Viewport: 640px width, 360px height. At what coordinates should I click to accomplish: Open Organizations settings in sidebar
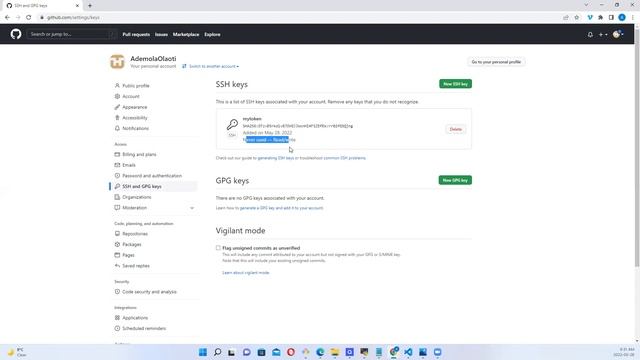point(136,197)
